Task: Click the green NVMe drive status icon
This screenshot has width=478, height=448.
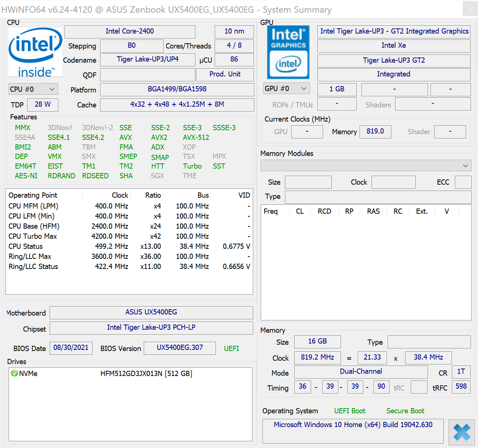Action: (15, 373)
